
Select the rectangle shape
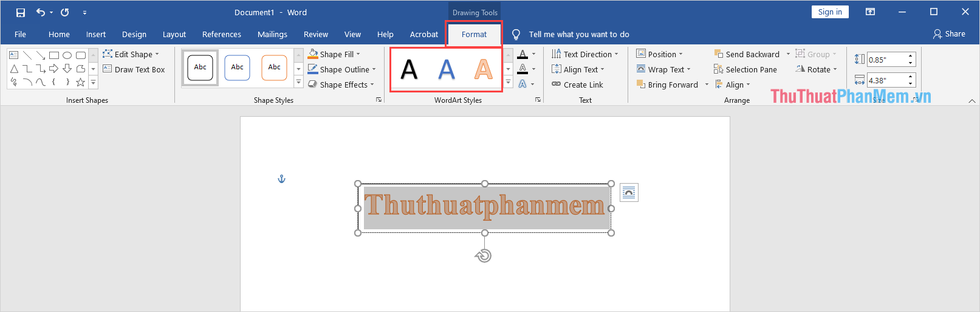[x=54, y=55]
